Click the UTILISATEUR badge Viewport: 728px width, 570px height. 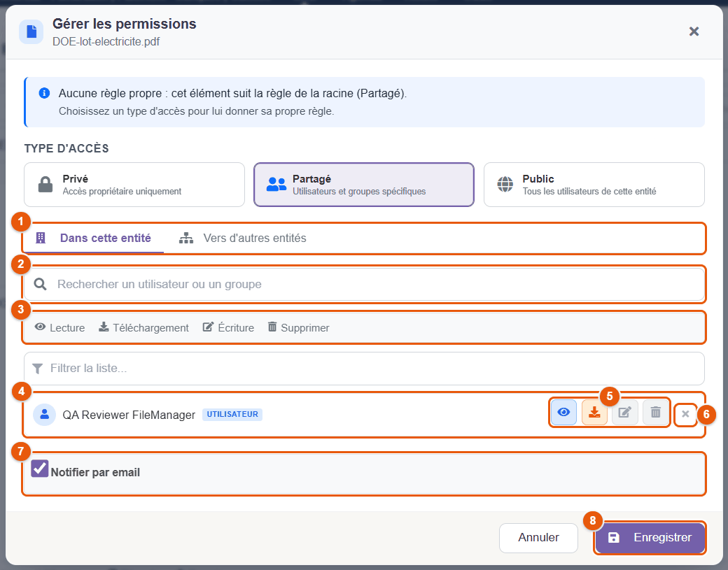click(x=232, y=414)
